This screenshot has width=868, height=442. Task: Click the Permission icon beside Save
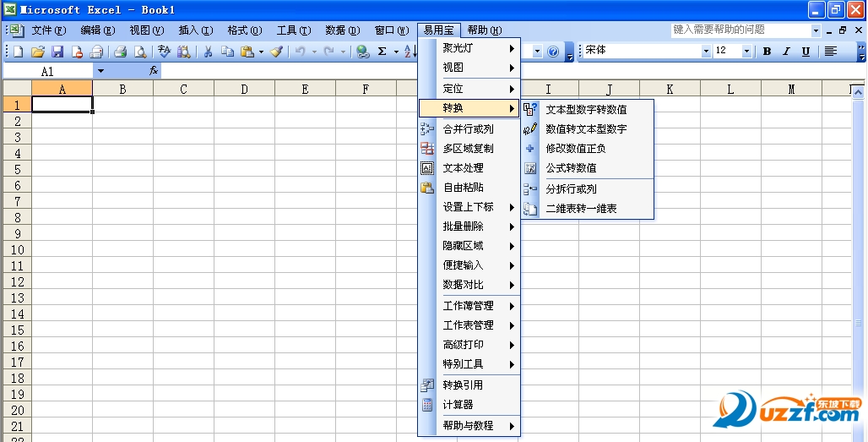[78, 52]
